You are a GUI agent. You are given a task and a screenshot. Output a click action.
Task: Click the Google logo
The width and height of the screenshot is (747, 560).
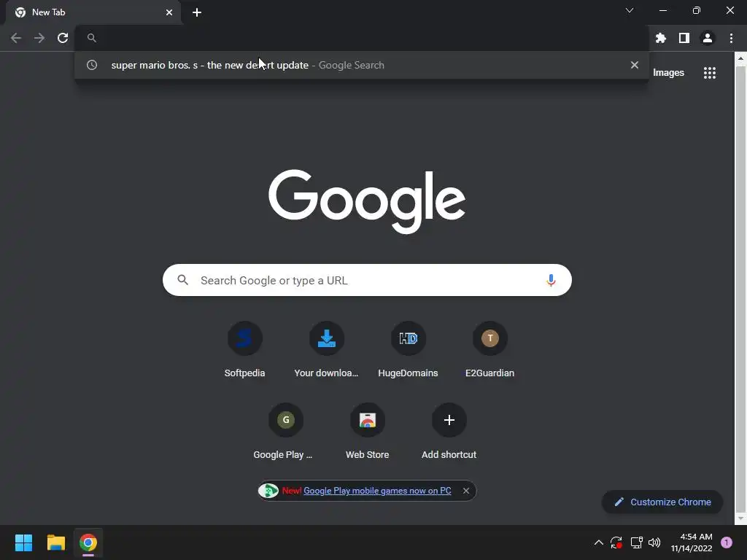click(367, 201)
